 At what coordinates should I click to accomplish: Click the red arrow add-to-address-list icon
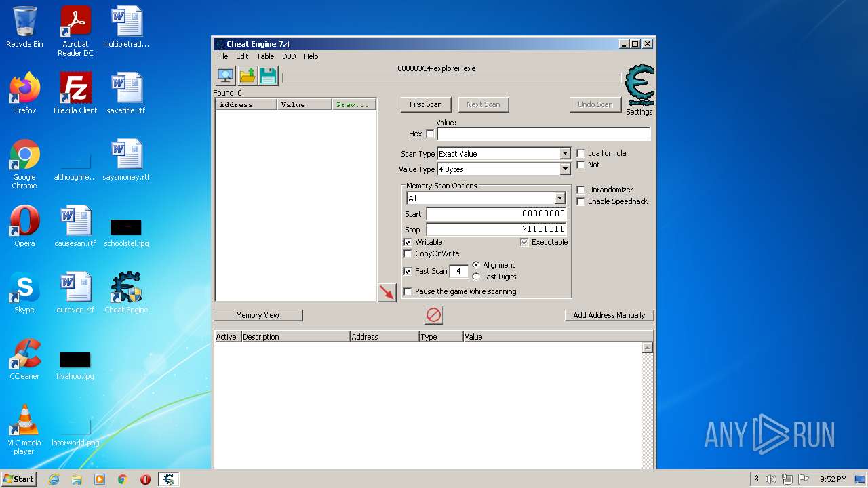point(387,292)
